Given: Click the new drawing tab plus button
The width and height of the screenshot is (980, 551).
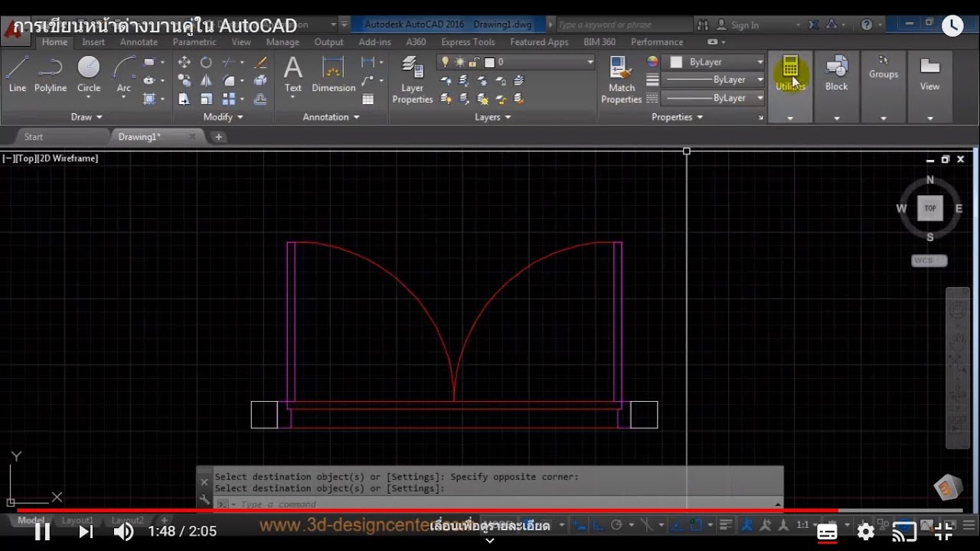Looking at the screenshot, I should point(218,137).
